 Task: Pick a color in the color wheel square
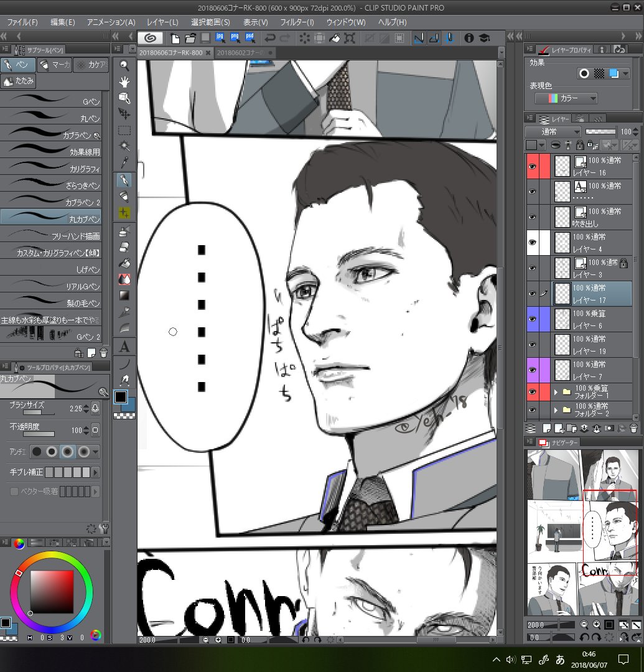click(x=52, y=592)
